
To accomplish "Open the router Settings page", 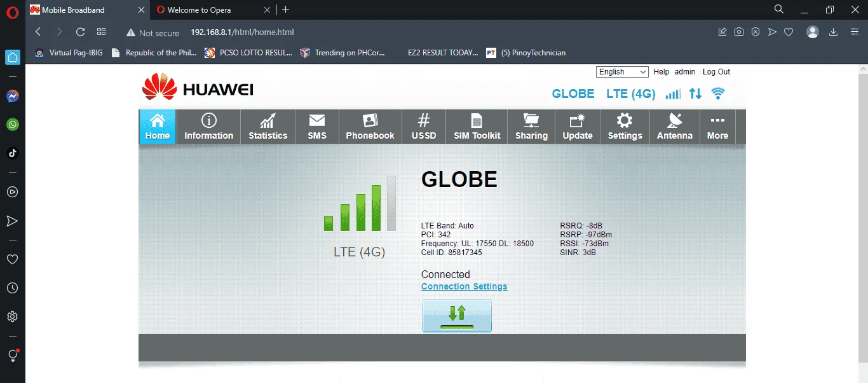I will pyautogui.click(x=625, y=127).
